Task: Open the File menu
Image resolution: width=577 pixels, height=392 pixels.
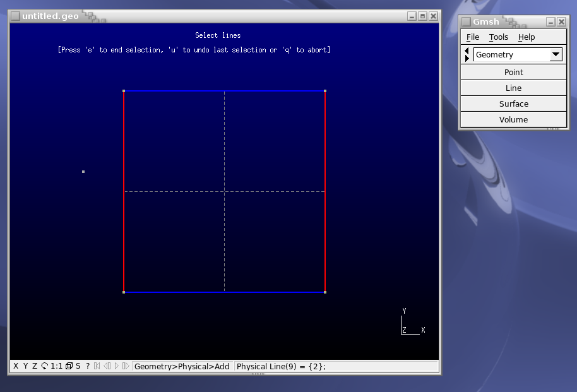Action: pyautogui.click(x=473, y=37)
